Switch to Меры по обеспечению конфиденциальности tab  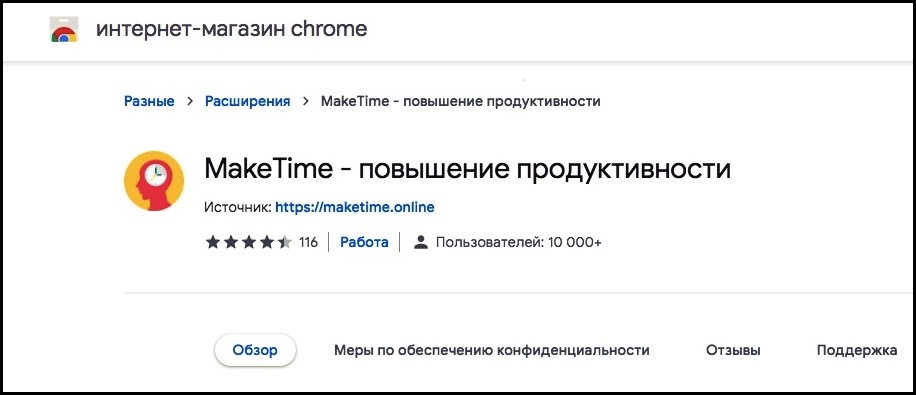(492, 351)
